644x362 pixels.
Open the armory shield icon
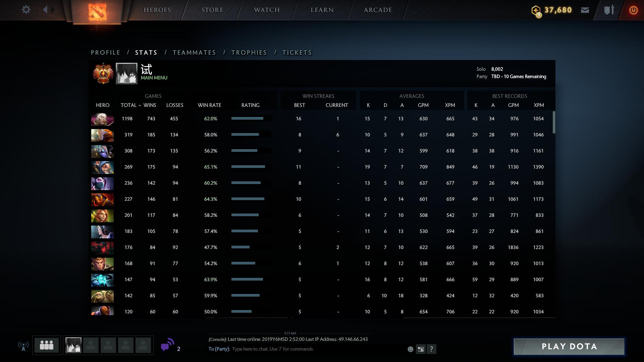(609, 10)
